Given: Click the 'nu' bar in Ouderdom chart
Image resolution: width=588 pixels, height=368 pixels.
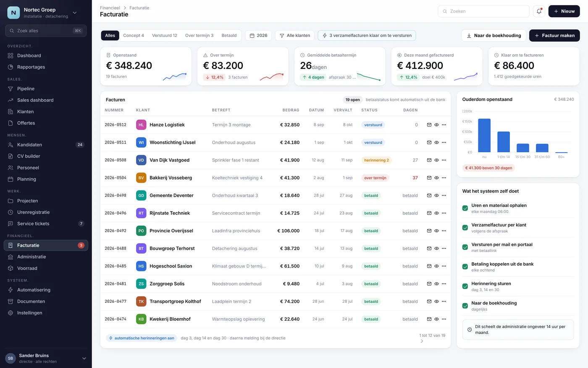Looking at the screenshot, I should tap(484, 135).
